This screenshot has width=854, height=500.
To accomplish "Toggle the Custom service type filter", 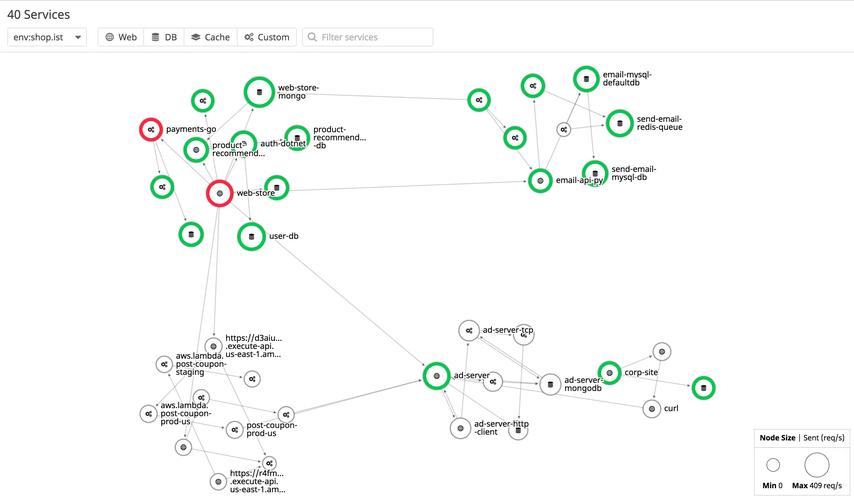I will coord(266,37).
